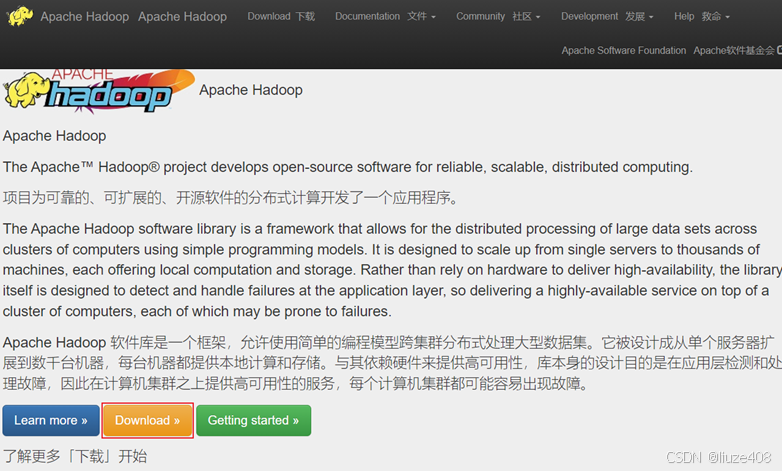
Task: Expand the Documentation 文件 dropdown
Action: [x=386, y=16]
